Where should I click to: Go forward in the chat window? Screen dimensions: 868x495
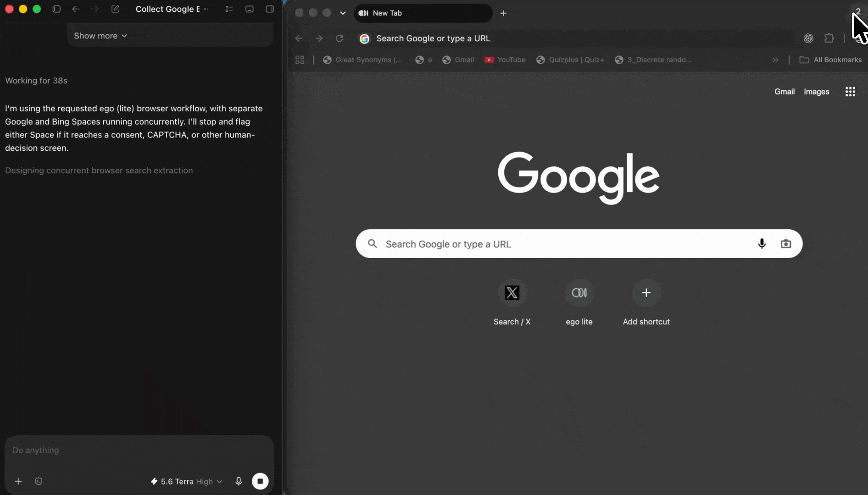(x=95, y=9)
